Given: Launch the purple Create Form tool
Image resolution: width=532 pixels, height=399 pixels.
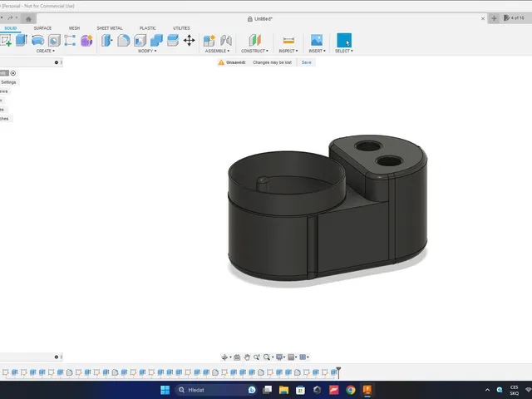Looking at the screenshot, I should click(x=86, y=41).
